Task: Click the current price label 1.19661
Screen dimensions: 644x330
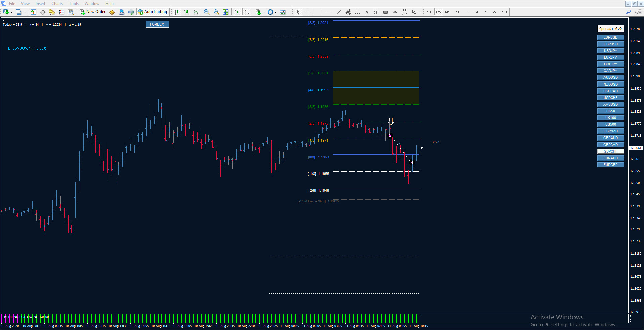Action: pyautogui.click(x=636, y=148)
